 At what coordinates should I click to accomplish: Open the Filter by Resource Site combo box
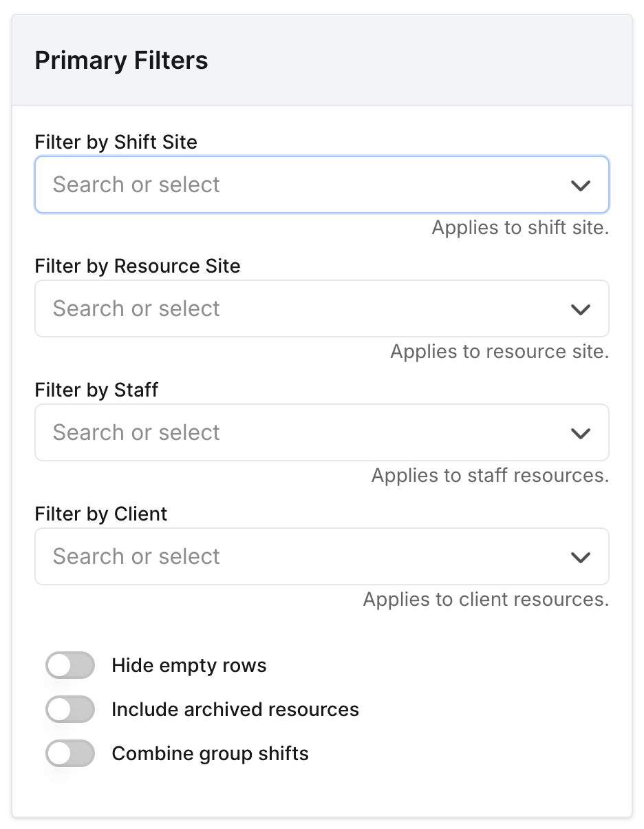click(x=303, y=309)
